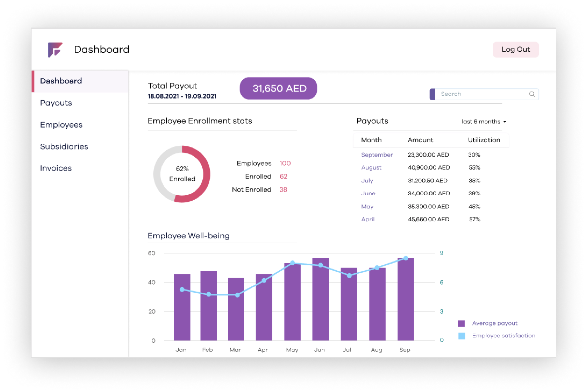Go to Employees in the sidebar
The width and height of the screenshot is (587, 392).
pos(61,124)
